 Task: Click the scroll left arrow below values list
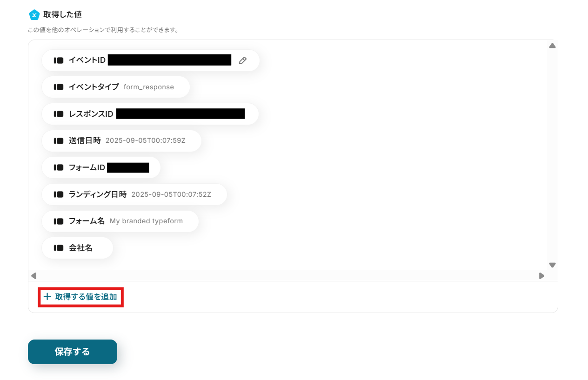(x=33, y=276)
